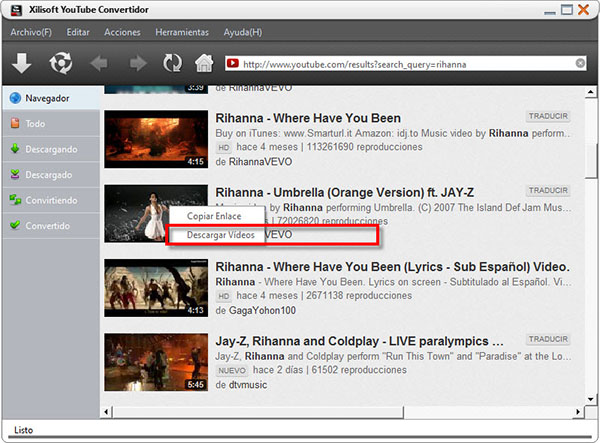The height and width of the screenshot is (443, 600).
Task: Click the Convirtiendo icon
Action: 15,200
